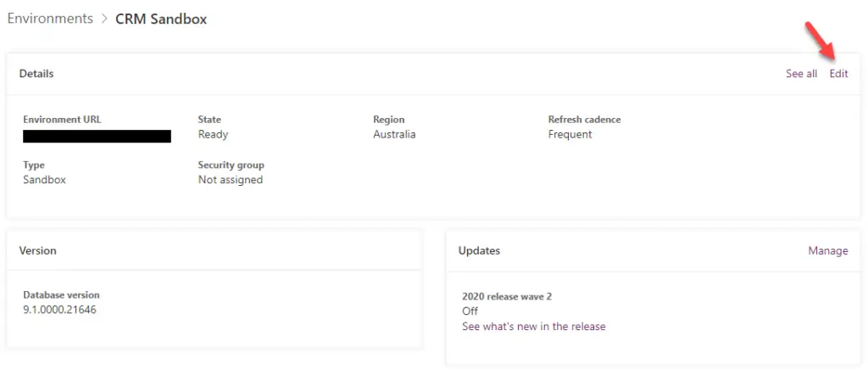Screen dimensions: 868x370
Task: Click the Type label
Action: pyautogui.click(x=34, y=165)
